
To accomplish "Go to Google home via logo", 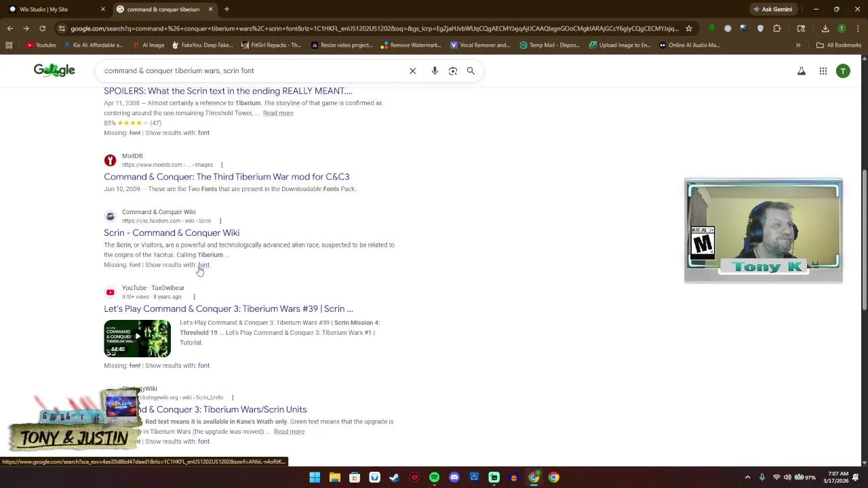I will (x=54, y=70).
